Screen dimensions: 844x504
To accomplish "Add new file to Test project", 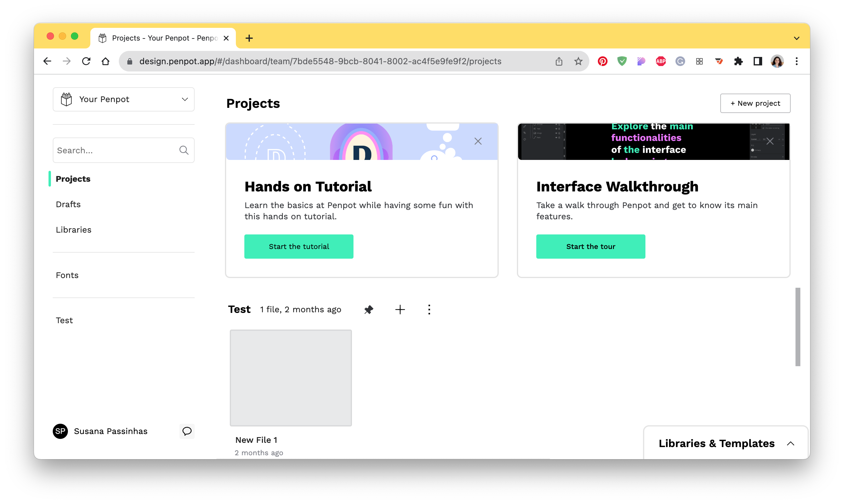I will pos(400,309).
